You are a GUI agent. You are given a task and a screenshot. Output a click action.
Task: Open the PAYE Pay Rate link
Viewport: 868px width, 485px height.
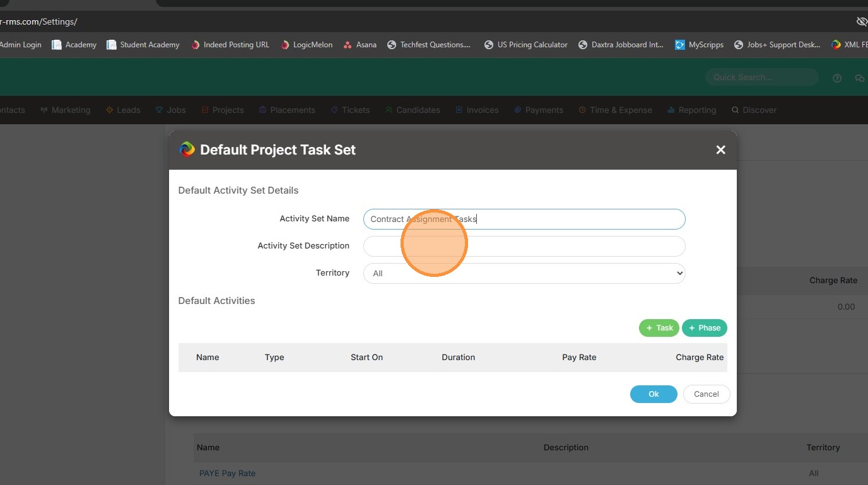coord(227,473)
